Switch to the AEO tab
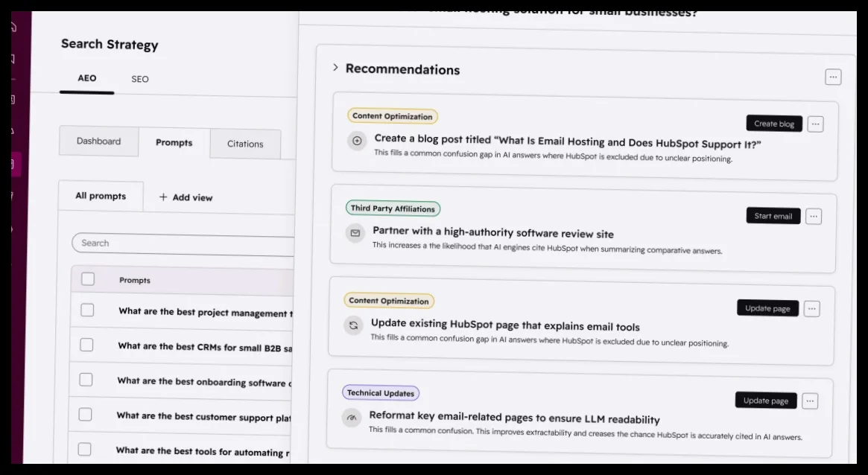The image size is (868, 475). (87, 78)
